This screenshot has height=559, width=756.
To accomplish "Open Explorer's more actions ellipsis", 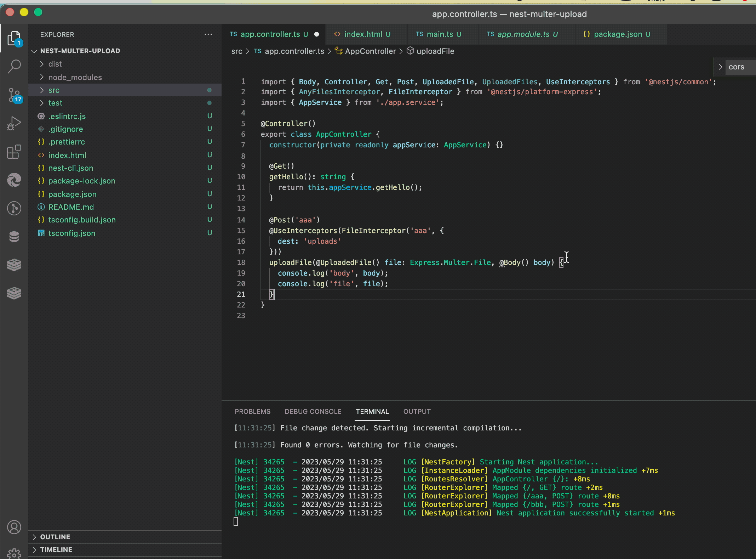I will 208,34.
